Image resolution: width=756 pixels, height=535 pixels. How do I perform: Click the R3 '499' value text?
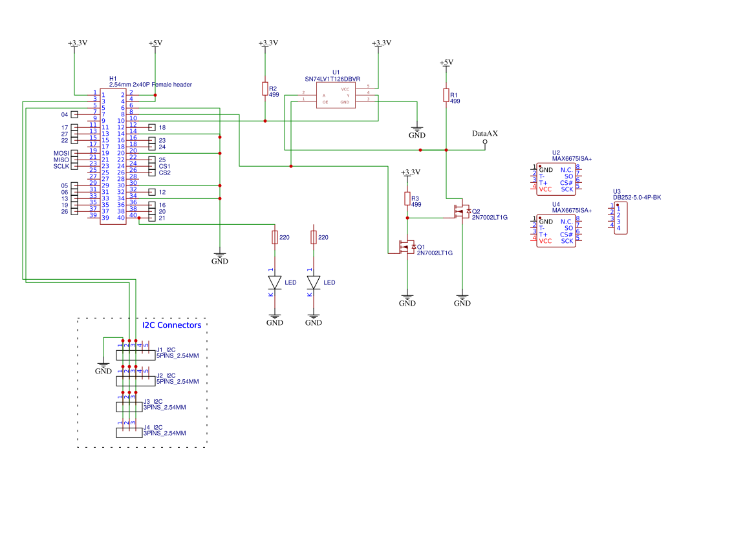click(x=416, y=205)
